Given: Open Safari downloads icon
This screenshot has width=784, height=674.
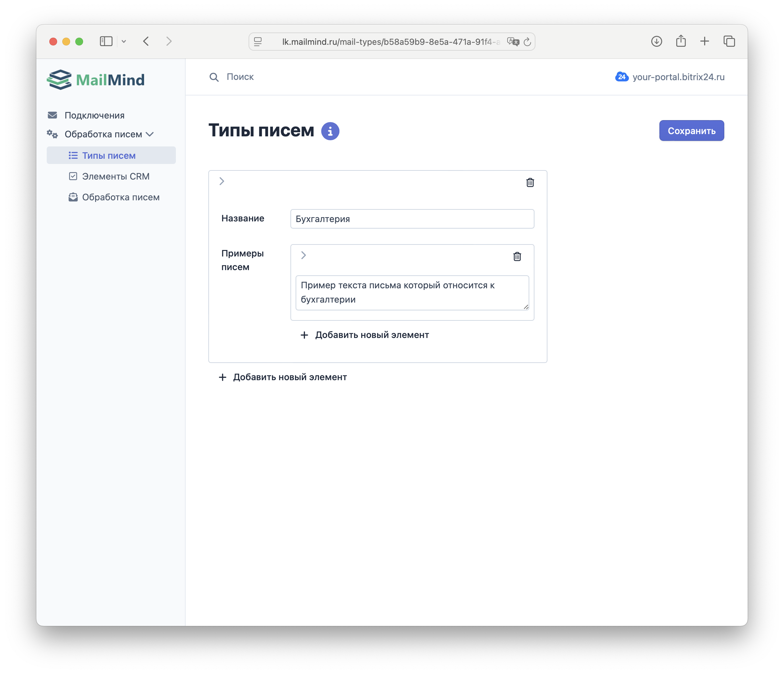Looking at the screenshot, I should pyautogui.click(x=656, y=41).
